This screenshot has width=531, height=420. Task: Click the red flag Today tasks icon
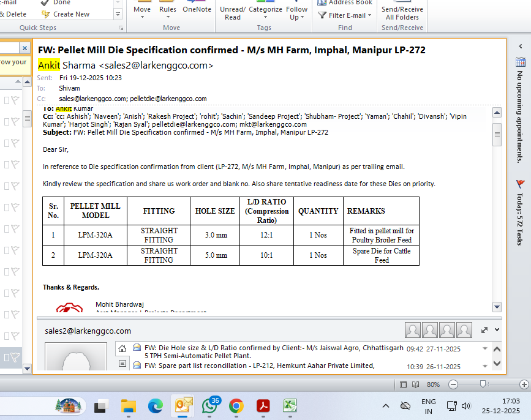[x=520, y=184]
